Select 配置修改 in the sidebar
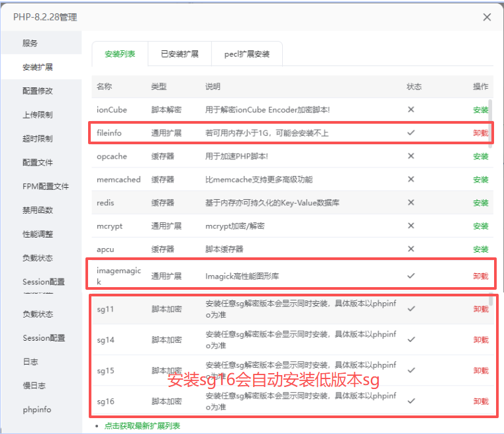Image resolution: width=504 pixels, height=434 pixels. click(x=38, y=91)
